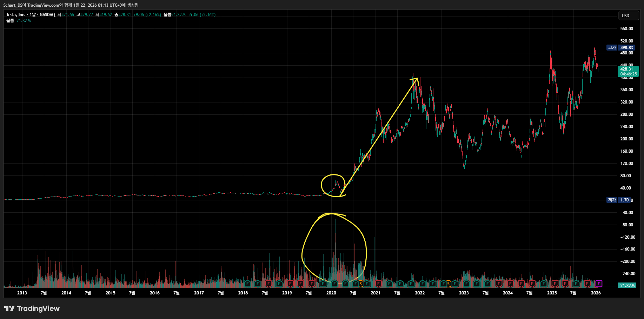This screenshot has height=319, width=644.
Task: Open the green earnings marker at January 2023
Action: pos(466,284)
